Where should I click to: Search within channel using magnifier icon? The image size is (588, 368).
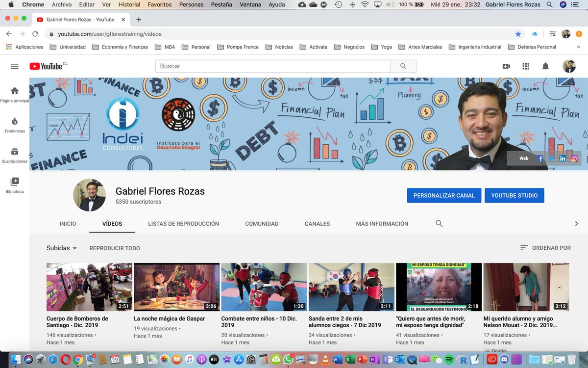coord(439,224)
